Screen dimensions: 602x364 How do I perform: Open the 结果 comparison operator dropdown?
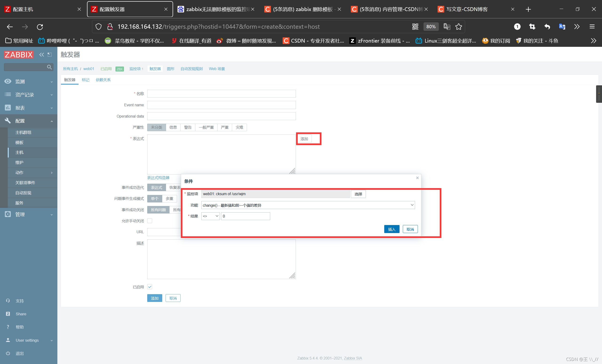[210, 216]
